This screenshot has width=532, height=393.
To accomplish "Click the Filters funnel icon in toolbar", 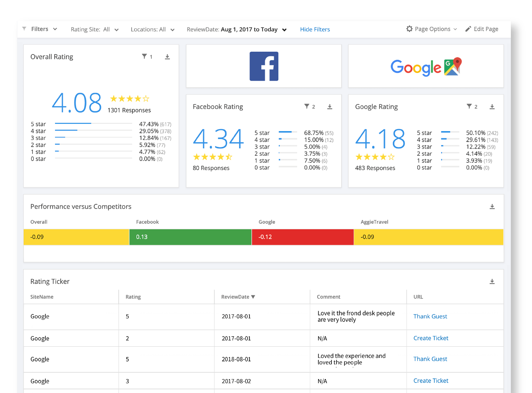I will coord(24,29).
